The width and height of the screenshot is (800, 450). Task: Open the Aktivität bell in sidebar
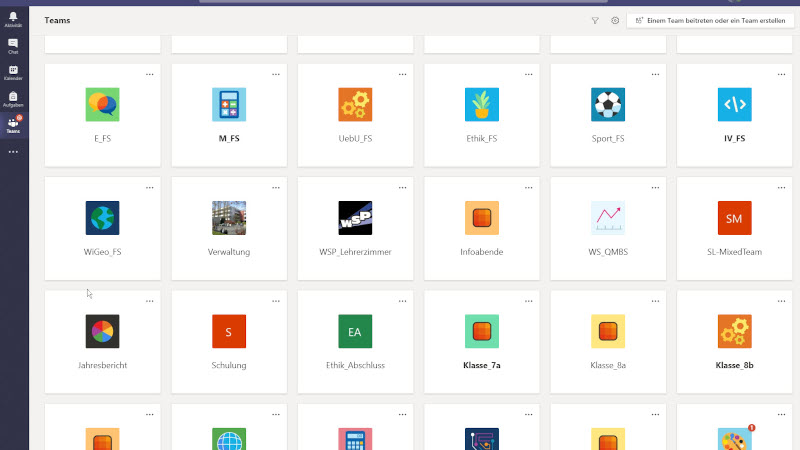(13, 19)
